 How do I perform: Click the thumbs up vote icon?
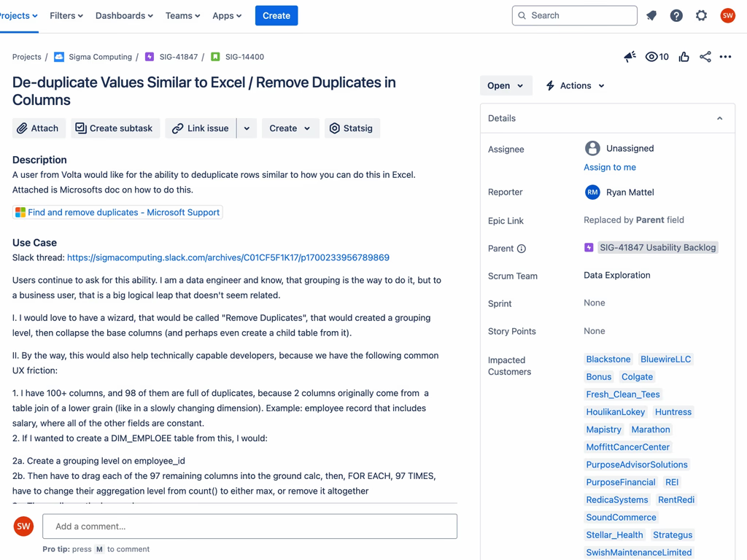tap(684, 57)
